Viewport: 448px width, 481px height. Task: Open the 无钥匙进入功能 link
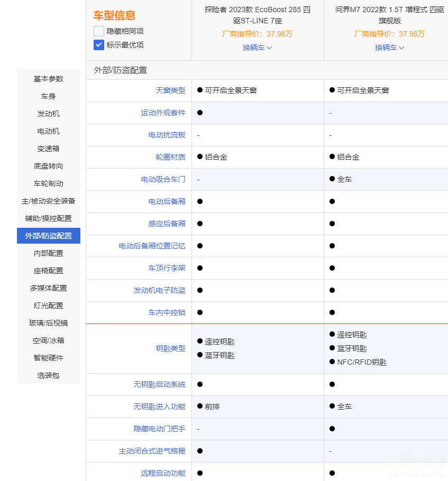(x=159, y=406)
